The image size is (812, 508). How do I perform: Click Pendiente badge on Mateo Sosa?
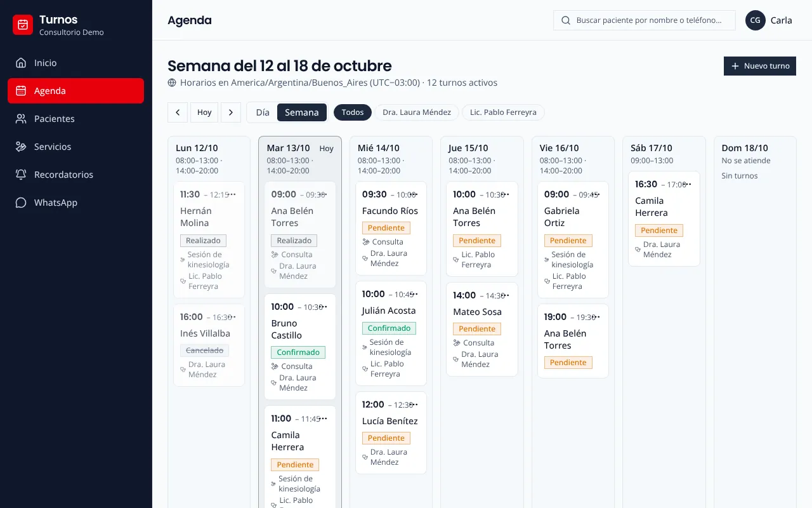(x=477, y=329)
